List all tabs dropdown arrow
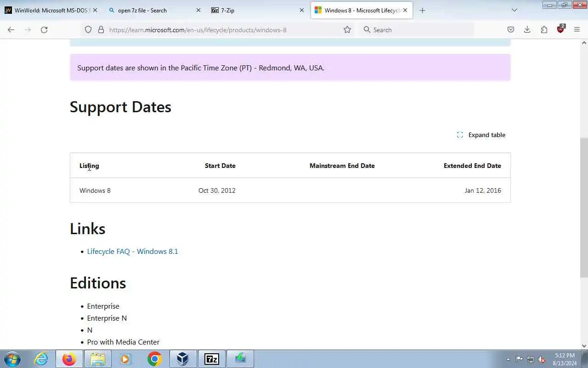Screen dimensions: 588x368 pyautogui.click(x=514, y=10)
